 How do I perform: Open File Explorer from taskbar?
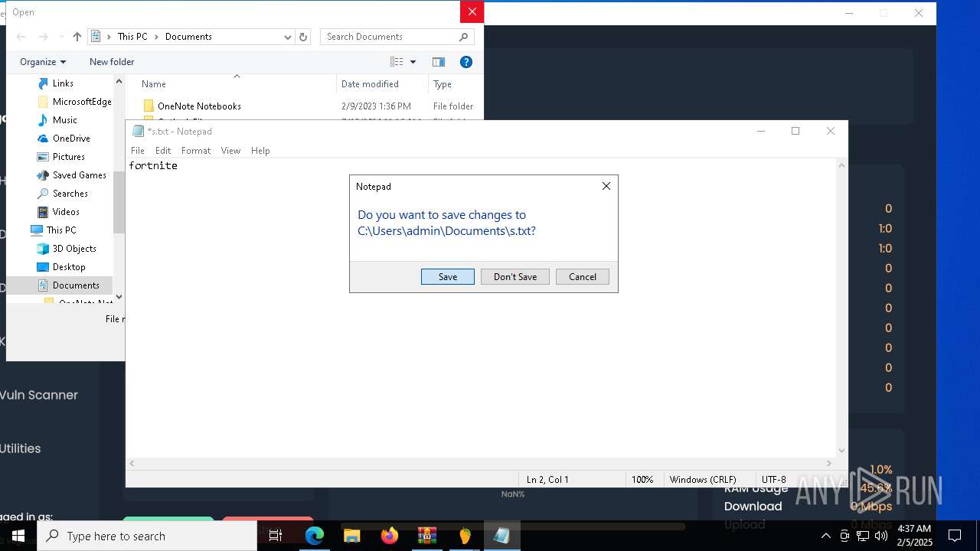tap(351, 536)
